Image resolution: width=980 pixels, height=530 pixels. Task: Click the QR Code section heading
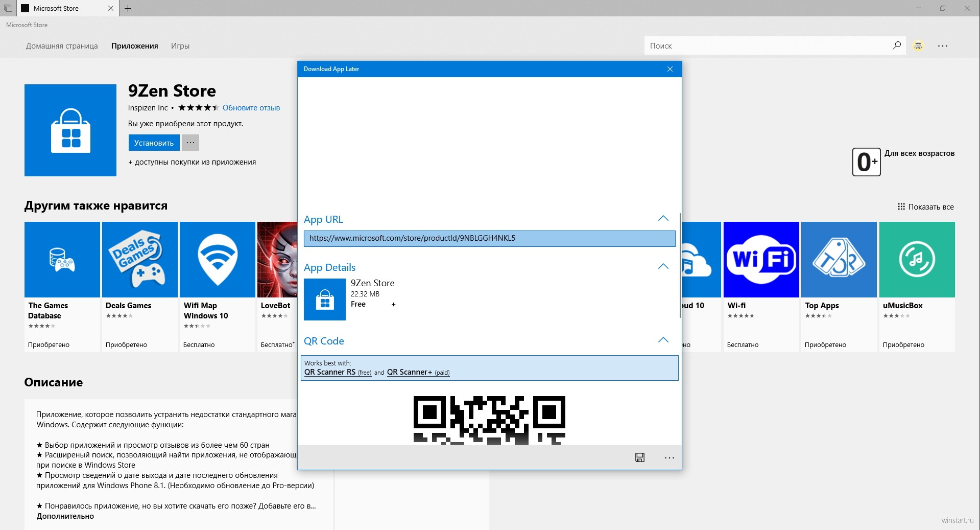pos(324,341)
